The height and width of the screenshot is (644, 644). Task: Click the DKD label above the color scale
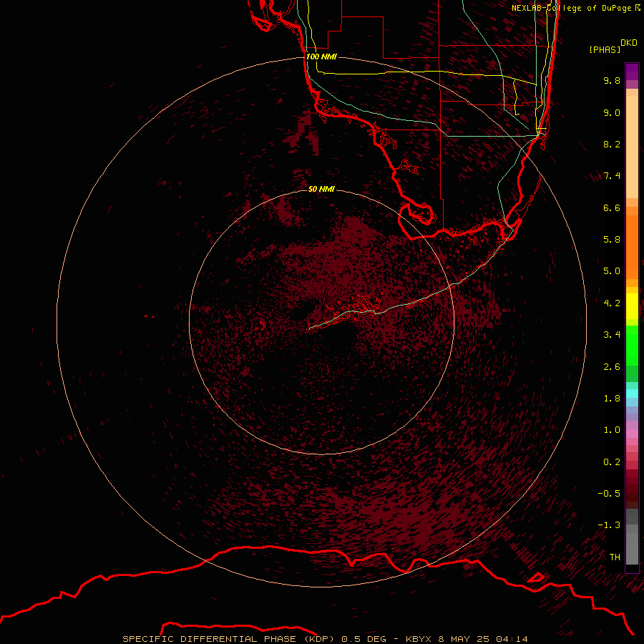tap(629, 43)
